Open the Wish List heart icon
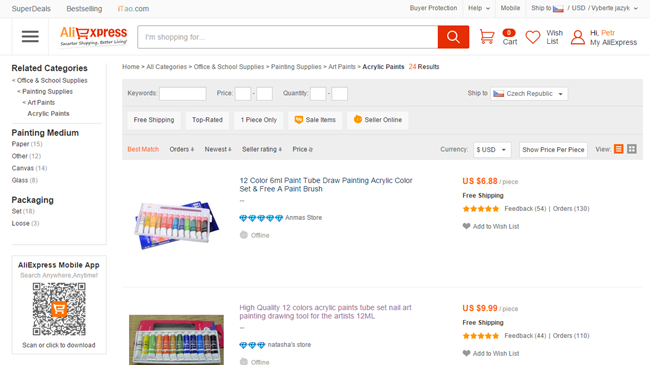 (x=533, y=37)
